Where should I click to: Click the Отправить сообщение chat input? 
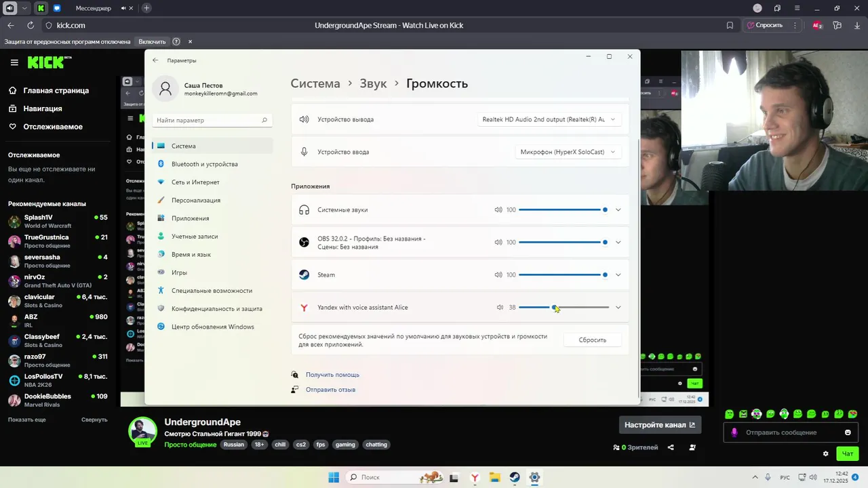click(790, 432)
